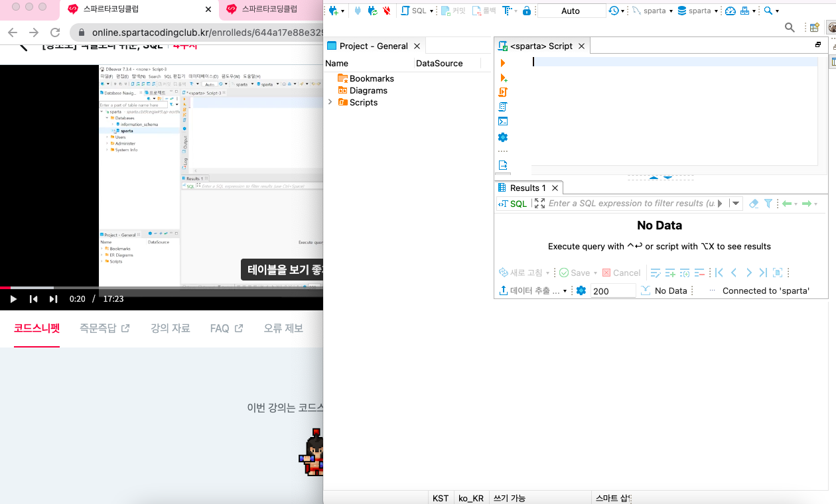Click the red disconnect plug icon
Image resolution: width=836 pixels, height=504 pixels.
(386, 11)
